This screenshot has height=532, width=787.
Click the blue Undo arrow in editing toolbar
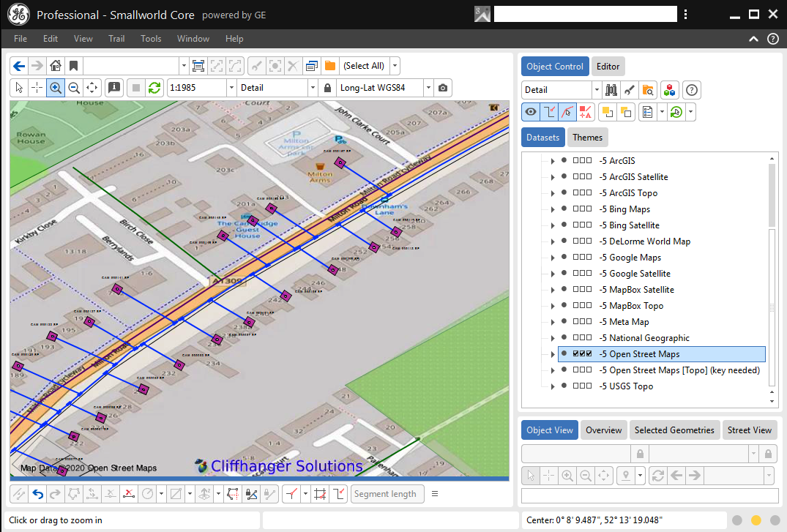38,494
